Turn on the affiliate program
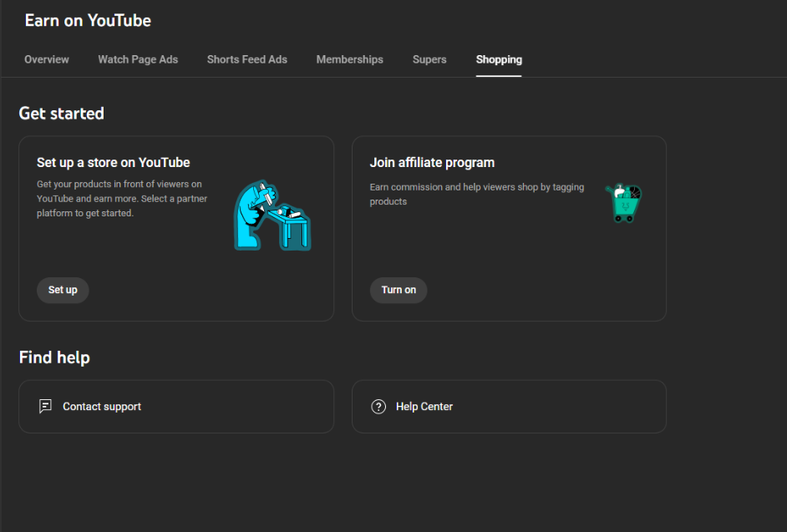This screenshot has width=787, height=532. pos(399,290)
